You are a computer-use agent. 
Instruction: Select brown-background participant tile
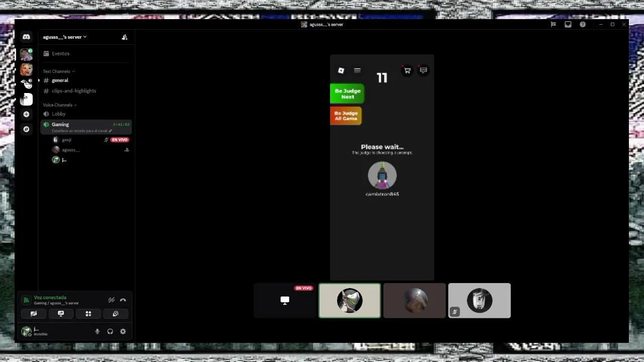415,301
